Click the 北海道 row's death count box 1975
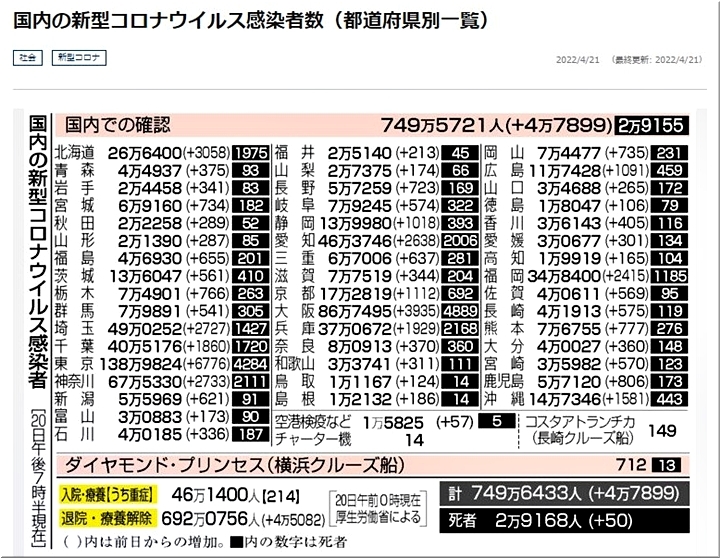720x558 pixels. [x=250, y=153]
